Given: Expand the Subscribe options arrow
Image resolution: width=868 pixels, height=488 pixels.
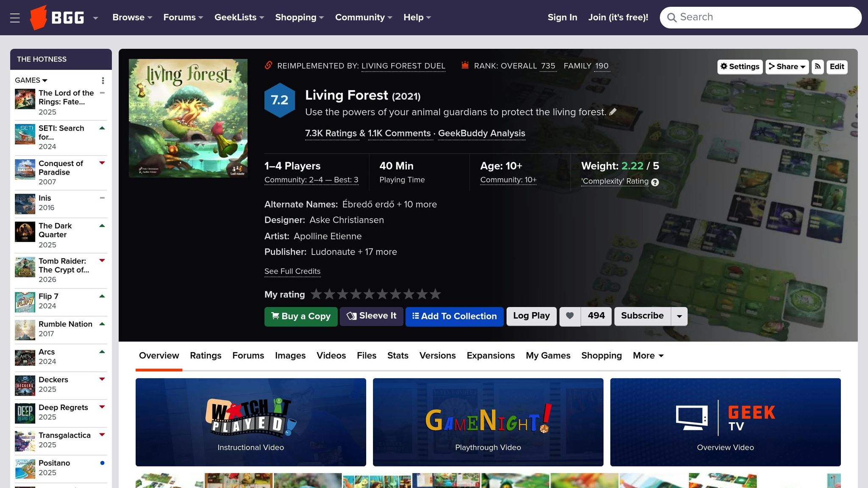Looking at the screenshot, I should pos(679,316).
